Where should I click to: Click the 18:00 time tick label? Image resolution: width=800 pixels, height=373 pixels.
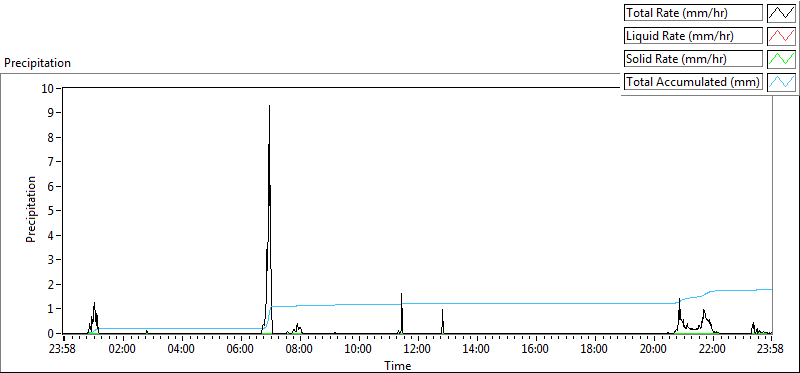[594, 350]
